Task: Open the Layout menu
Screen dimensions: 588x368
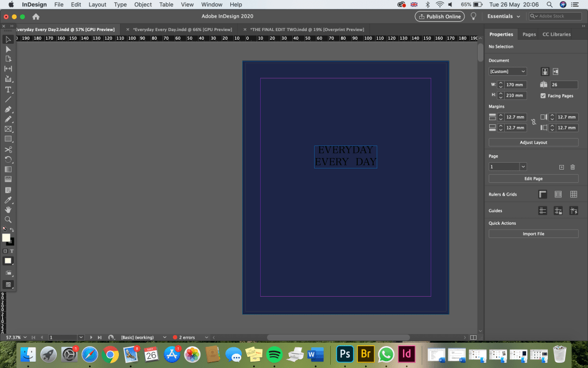Action: tap(97, 5)
